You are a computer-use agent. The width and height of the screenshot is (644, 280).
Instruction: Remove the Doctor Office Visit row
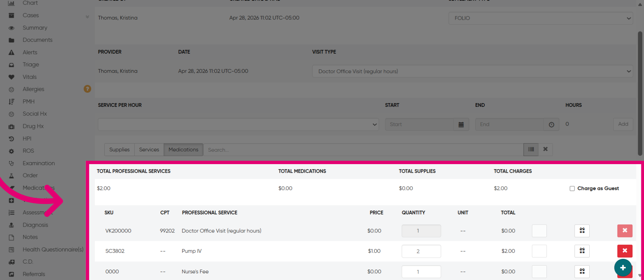pos(625,231)
